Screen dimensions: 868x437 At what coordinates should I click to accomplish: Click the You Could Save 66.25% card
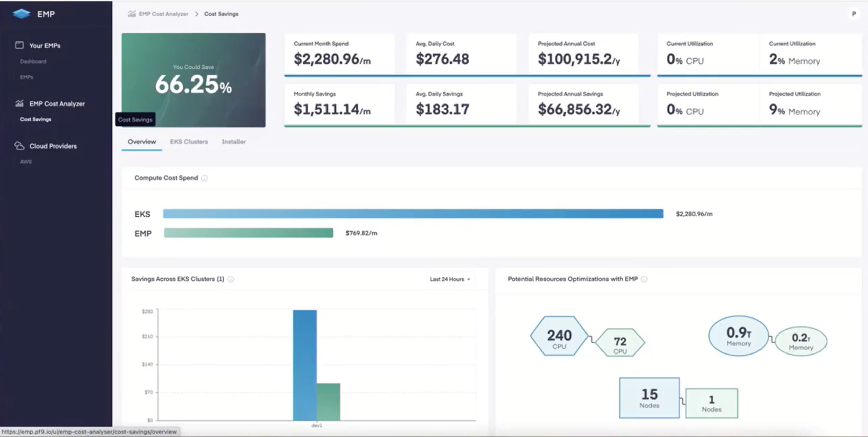(193, 80)
